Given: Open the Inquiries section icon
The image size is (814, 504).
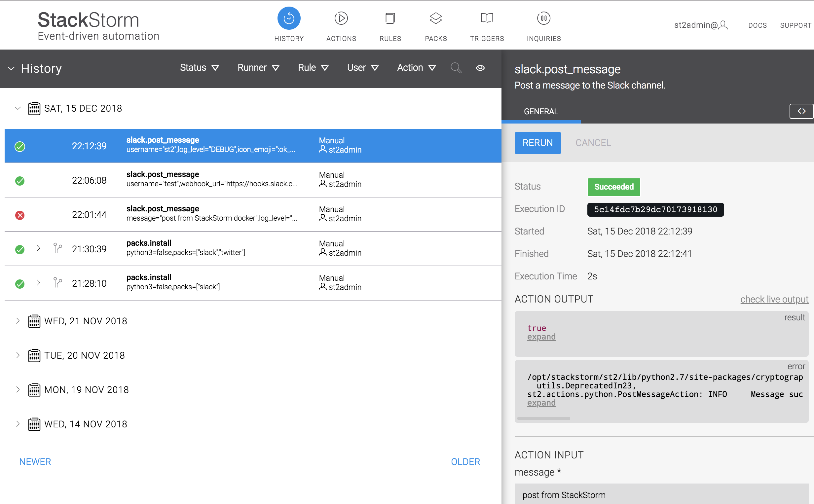Looking at the screenshot, I should pyautogui.click(x=544, y=18).
